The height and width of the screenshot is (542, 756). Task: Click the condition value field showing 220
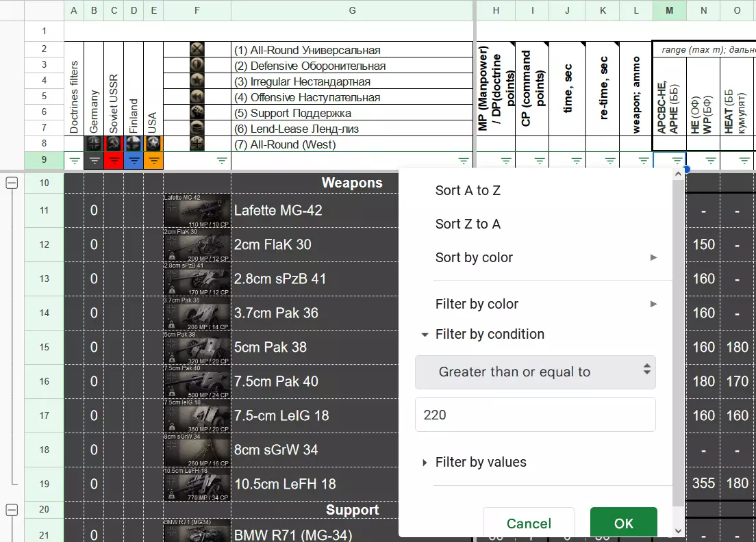pos(535,414)
